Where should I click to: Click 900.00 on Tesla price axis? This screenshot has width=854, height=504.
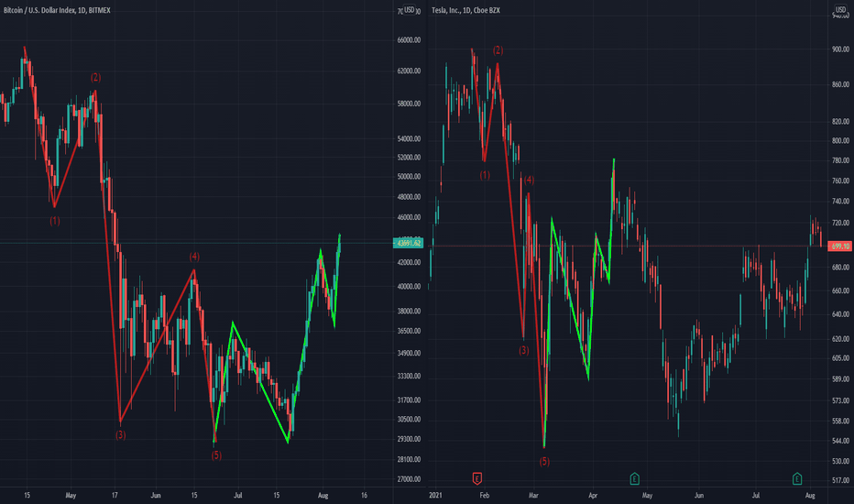840,49
